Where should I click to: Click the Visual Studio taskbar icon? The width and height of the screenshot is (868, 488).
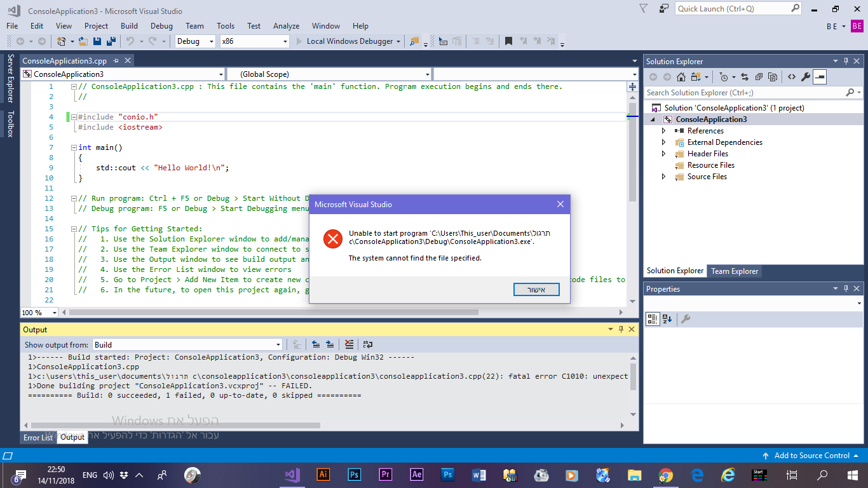click(x=292, y=475)
